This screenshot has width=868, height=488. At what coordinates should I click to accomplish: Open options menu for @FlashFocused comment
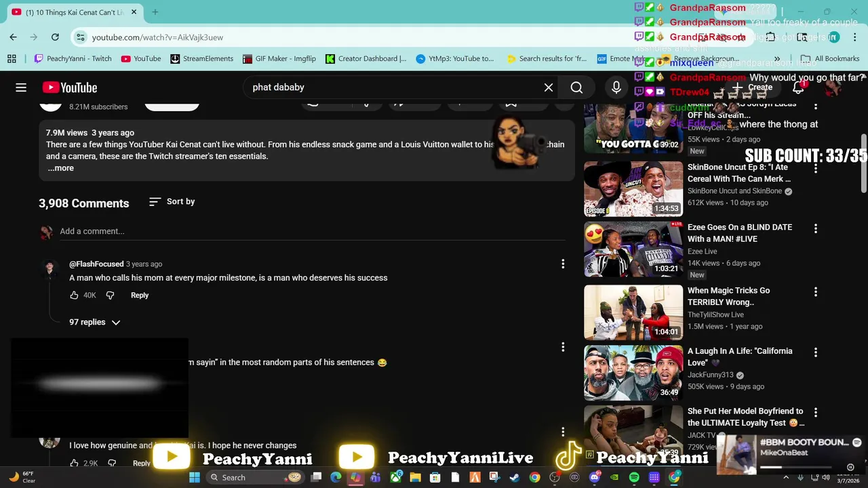563,264
